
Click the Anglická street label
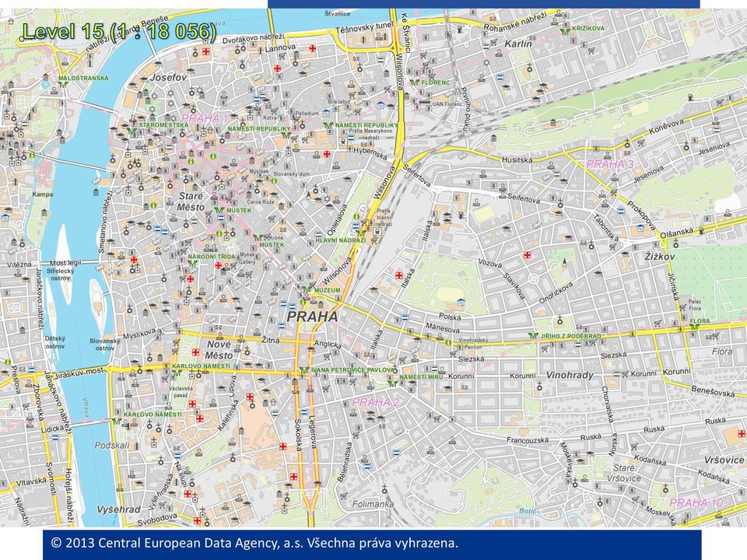click(328, 345)
